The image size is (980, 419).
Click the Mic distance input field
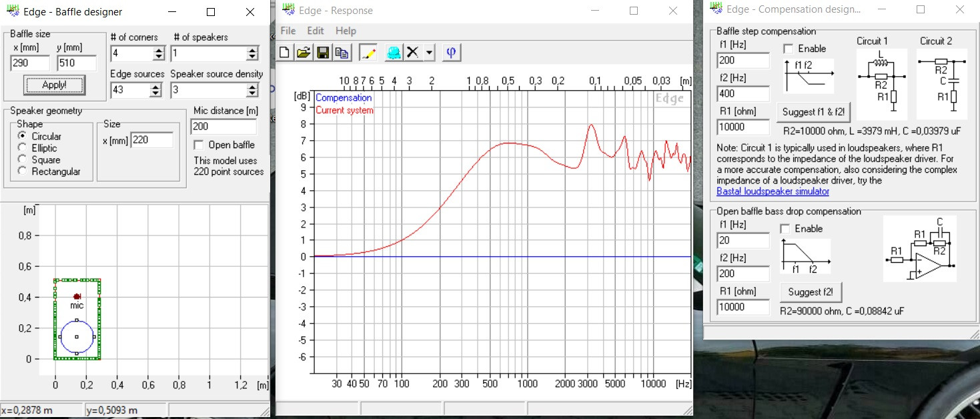click(223, 127)
